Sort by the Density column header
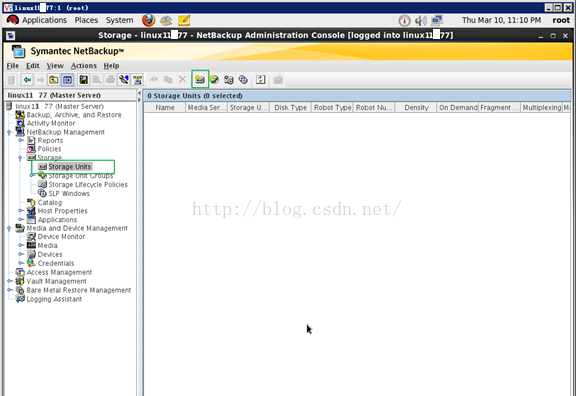This screenshot has height=396, width=576. pos(416,108)
